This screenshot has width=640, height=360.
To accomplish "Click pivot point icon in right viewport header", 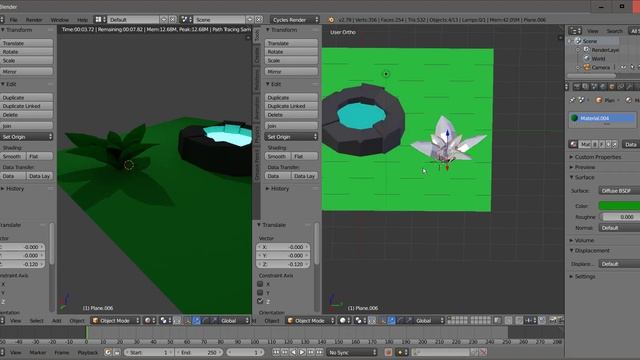I will [360, 321].
